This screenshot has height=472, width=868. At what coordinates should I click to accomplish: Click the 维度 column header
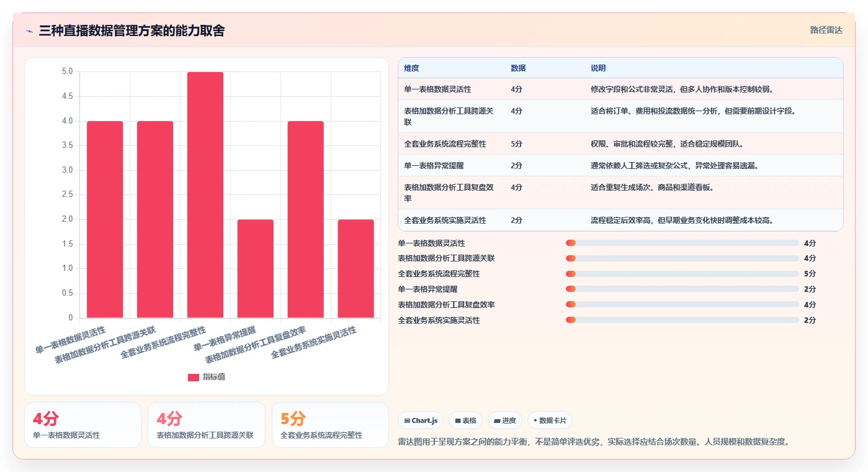(x=411, y=68)
